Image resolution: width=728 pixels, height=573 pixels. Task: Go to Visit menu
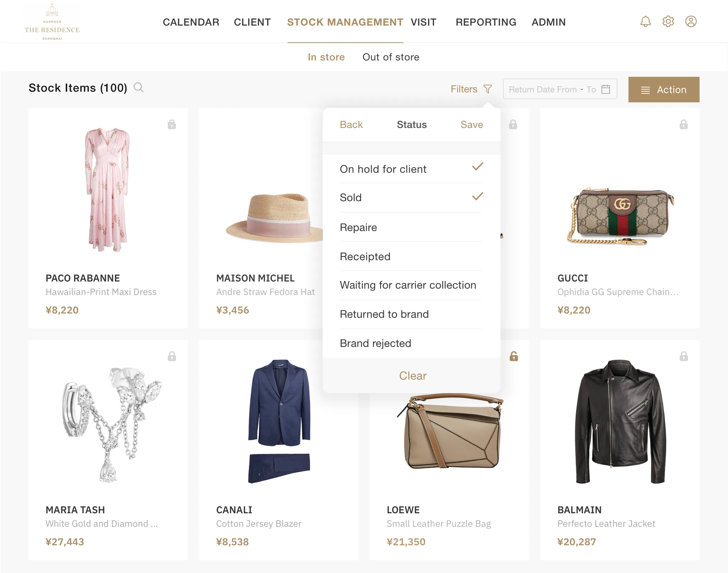tap(423, 22)
